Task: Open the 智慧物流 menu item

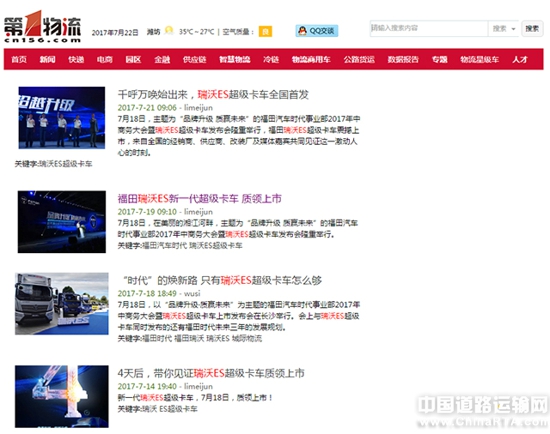Action: coord(235,59)
